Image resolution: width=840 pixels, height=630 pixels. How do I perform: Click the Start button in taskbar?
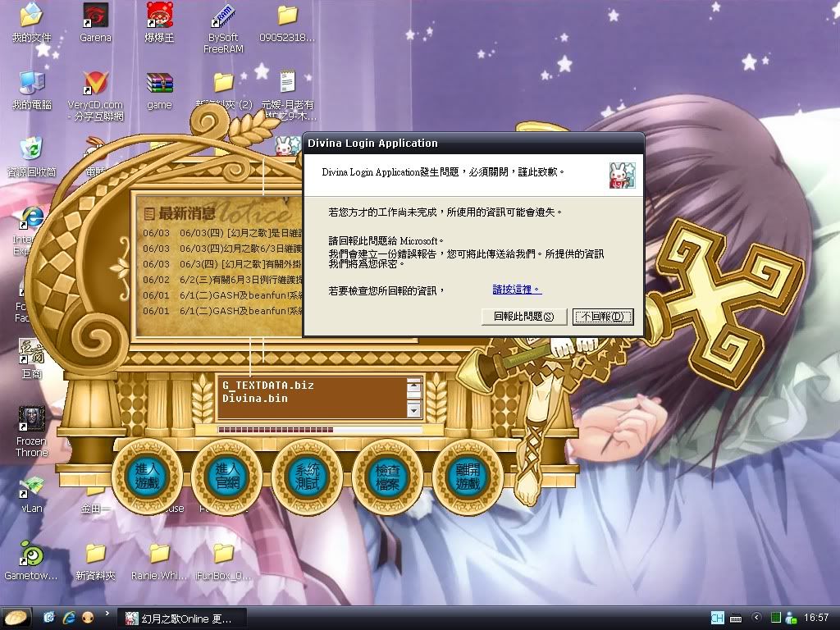[x=16, y=619]
